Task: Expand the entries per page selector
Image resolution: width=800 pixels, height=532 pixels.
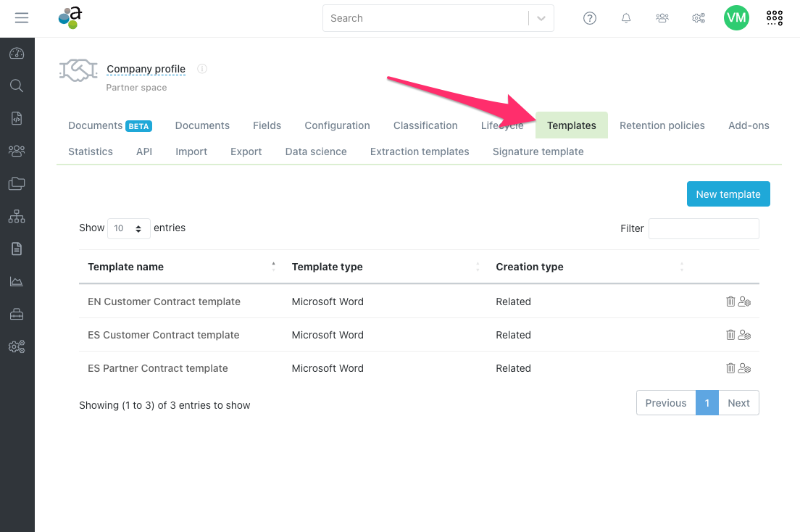Action: tap(129, 228)
